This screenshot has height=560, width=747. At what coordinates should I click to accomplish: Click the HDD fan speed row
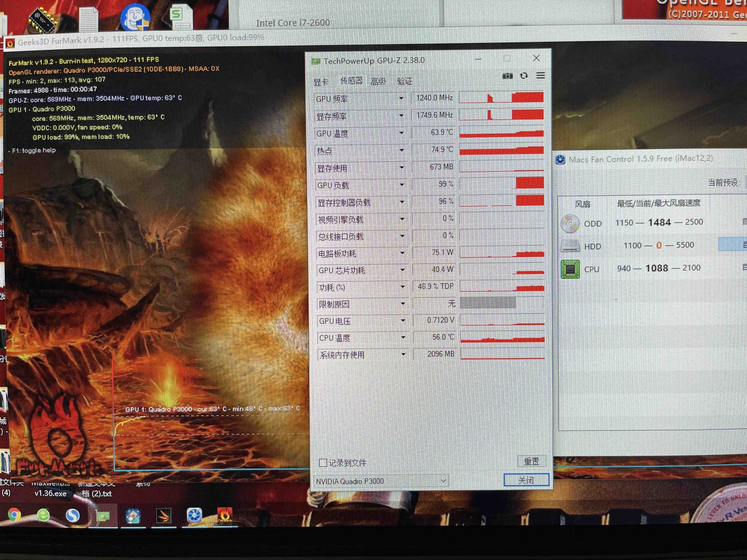coord(658,245)
